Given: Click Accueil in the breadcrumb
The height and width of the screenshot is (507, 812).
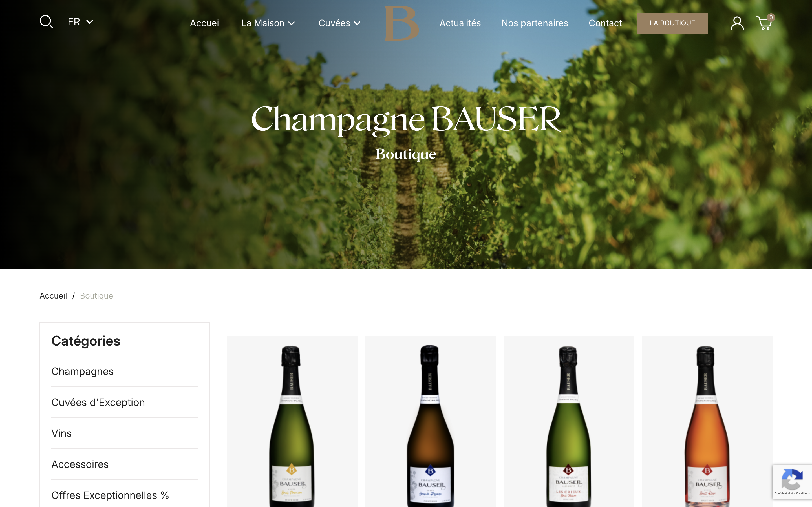Looking at the screenshot, I should [x=53, y=296].
